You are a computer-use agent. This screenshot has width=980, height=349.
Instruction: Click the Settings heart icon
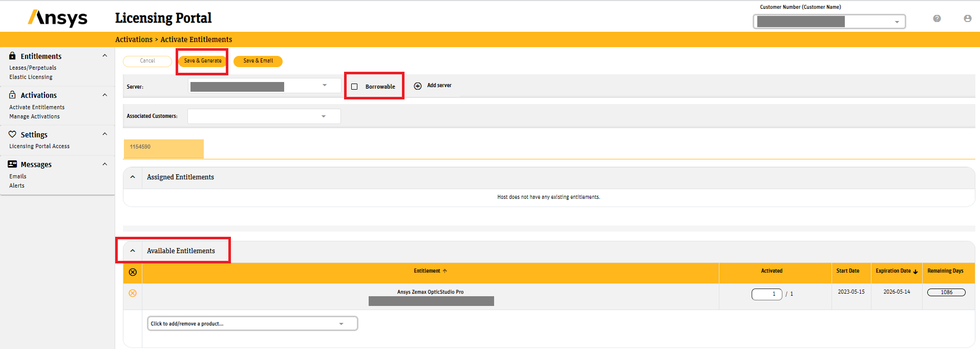(12, 134)
